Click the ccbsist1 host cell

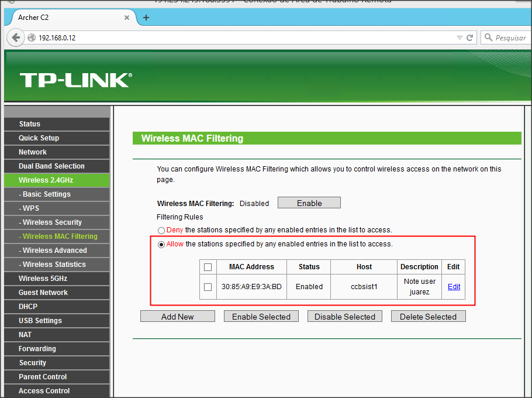click(364, 287)
